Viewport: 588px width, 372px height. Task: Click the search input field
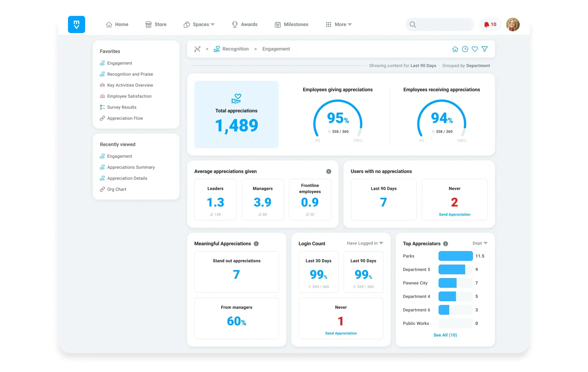point(444,24)
